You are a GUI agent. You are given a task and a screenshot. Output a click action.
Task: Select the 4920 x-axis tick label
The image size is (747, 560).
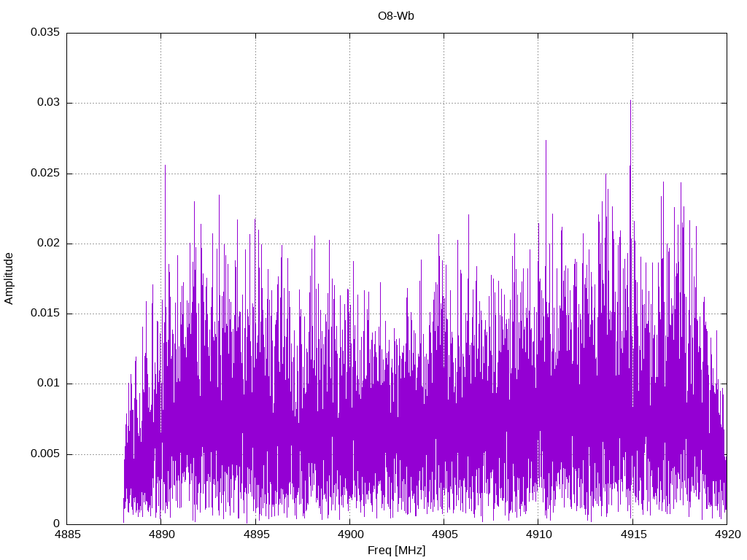tap(727, 534)
